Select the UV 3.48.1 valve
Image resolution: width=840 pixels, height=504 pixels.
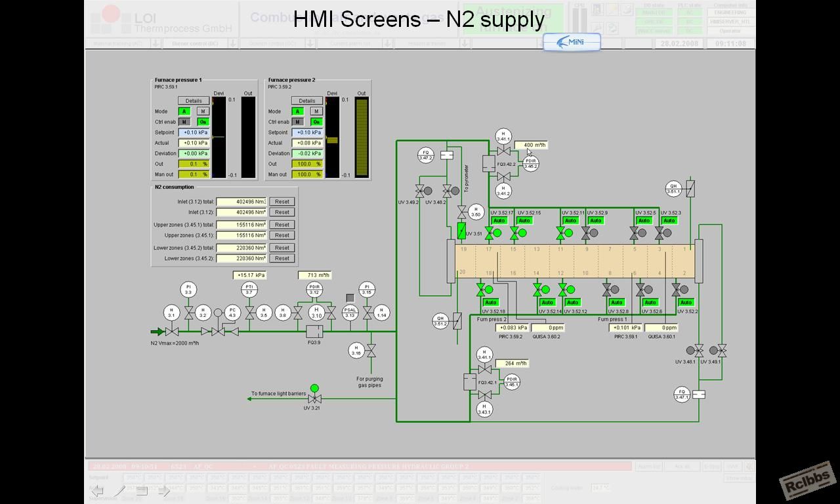pos(695,351)
